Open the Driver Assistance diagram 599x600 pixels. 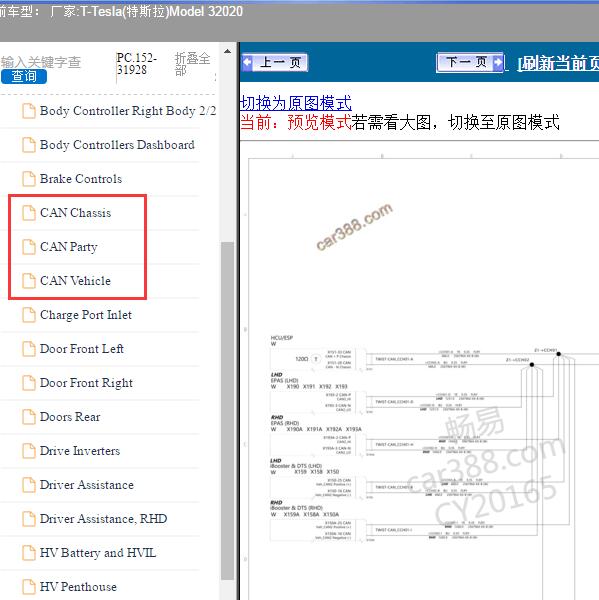point(87,485)
